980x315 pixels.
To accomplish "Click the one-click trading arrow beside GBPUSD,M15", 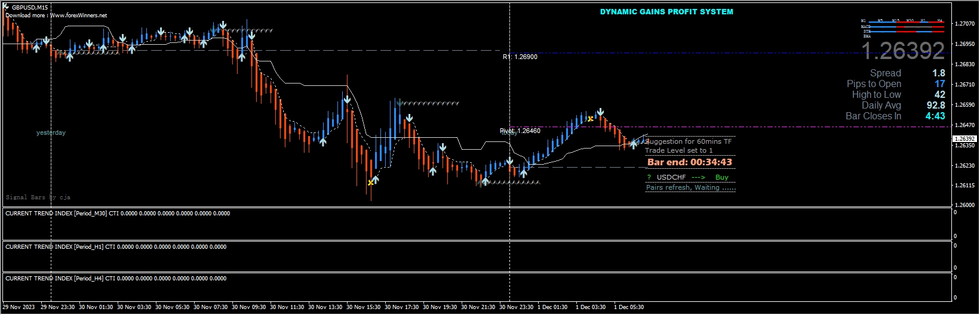I will click(6, 8).
